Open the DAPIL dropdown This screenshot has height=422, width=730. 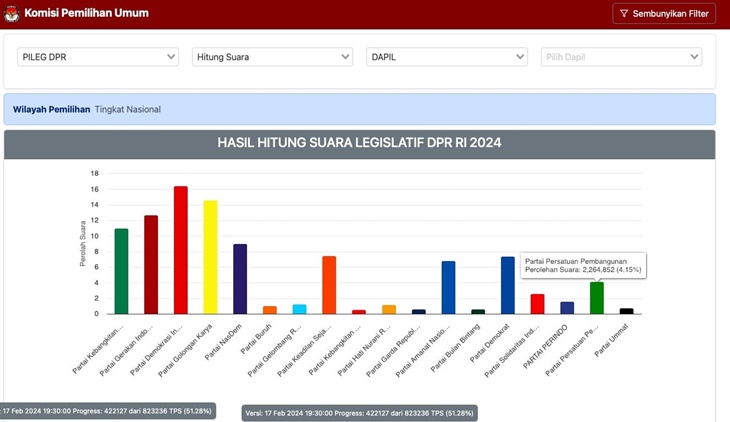[x=447, y=57]
